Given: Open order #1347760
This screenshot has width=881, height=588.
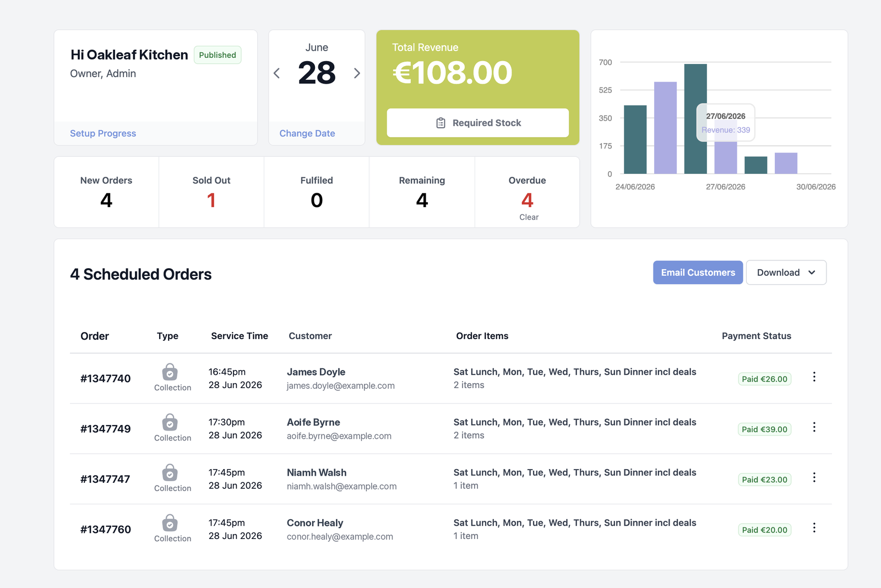Looking at the screenshot, I should pyautogui.click(x=106, y=529).
